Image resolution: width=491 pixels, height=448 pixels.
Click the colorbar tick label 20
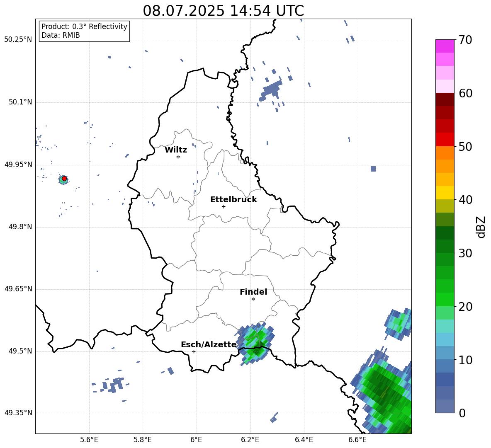coord(465,307)
